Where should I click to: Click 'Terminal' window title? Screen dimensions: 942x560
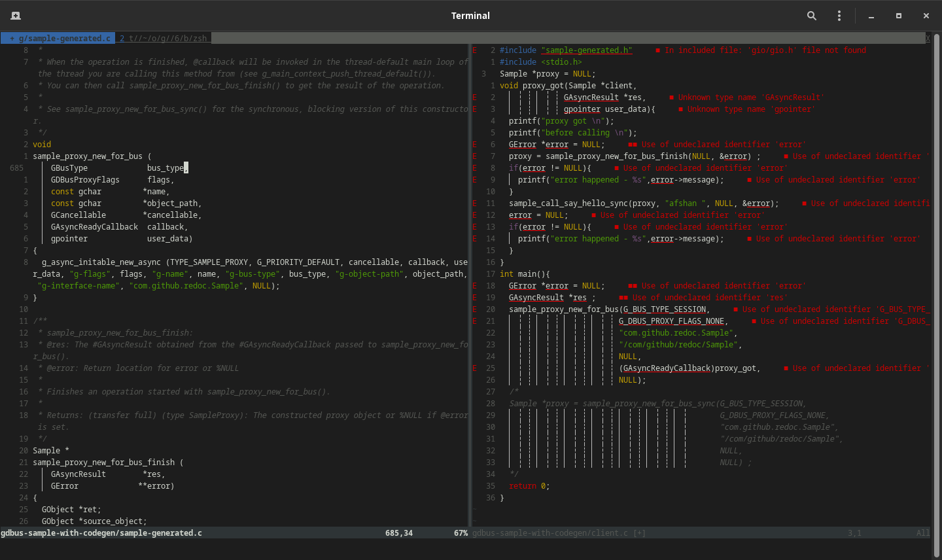[470, 16]
